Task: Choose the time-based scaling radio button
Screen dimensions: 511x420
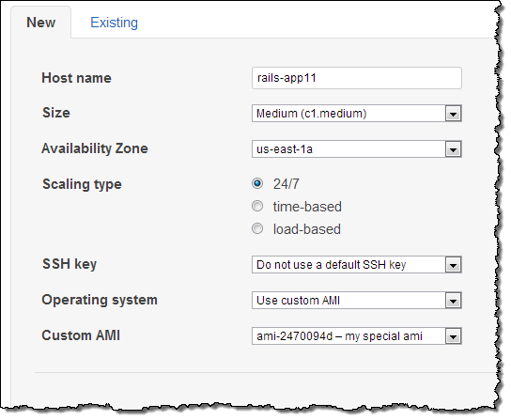Action: coord(257,206)
